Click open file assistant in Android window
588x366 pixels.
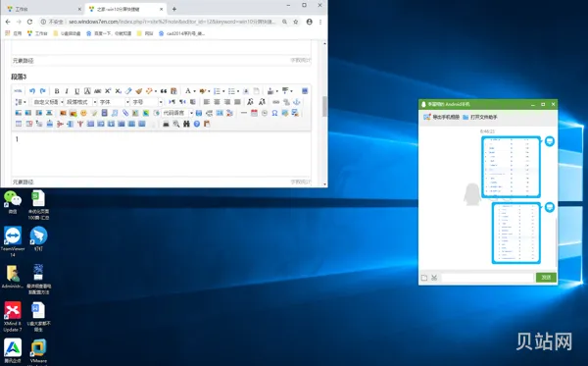[x=480, y=117]
